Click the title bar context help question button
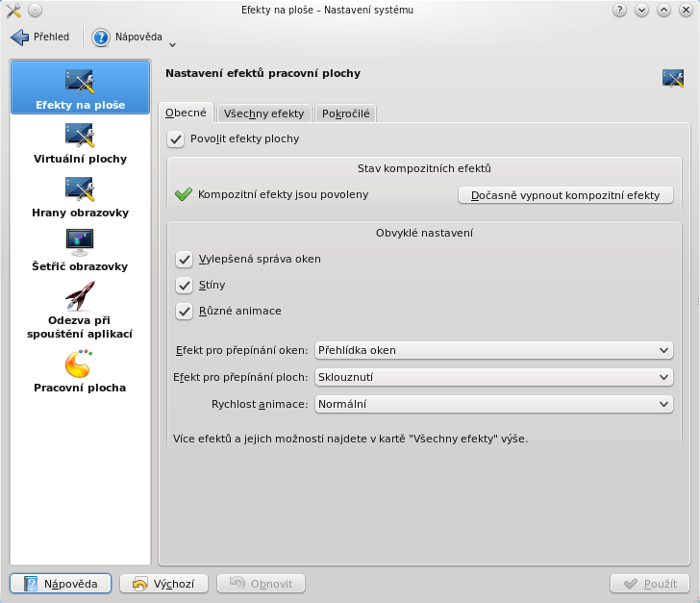The height and width of the screenshot is (603, 700). coord(619,10)
